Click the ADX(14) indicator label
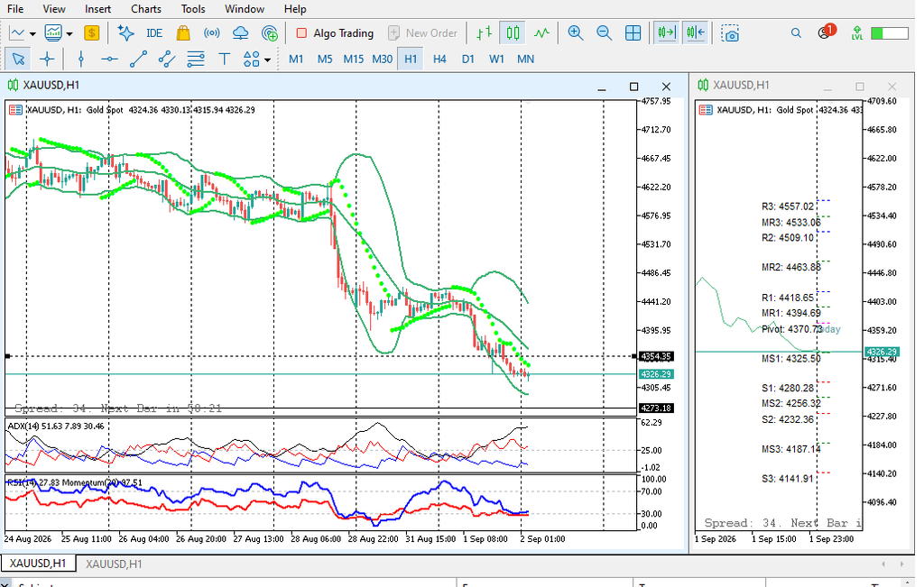Image resolution: width=924 pixels, height=587 pixels. (x=55, y=426)
